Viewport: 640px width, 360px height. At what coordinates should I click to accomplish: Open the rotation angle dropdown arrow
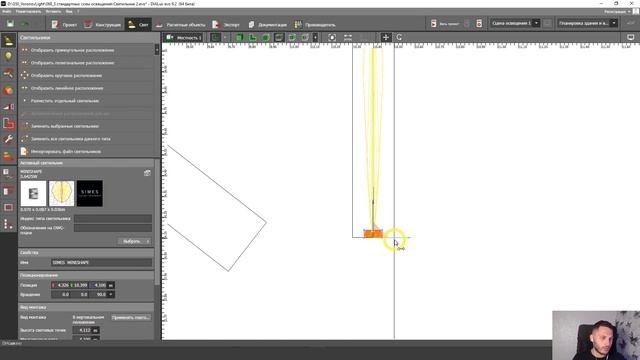[111, 294]
